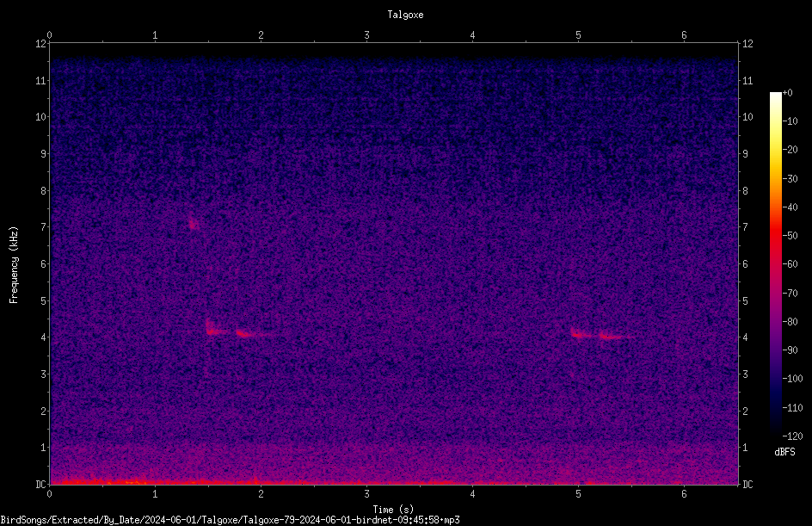
Task: Pick the red -50 dBFS region of colorbar
Action: point(775,236)
